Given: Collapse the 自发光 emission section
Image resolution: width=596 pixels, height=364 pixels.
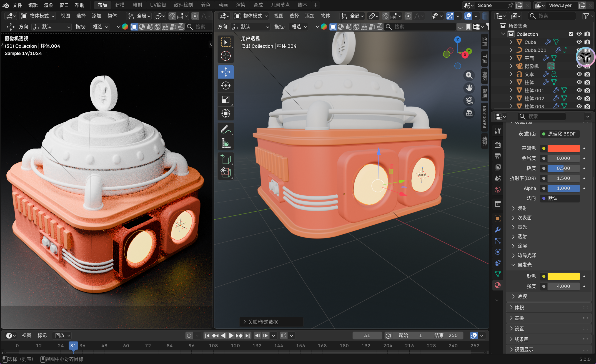Looking at the screenshot, I should pos(524,265).
